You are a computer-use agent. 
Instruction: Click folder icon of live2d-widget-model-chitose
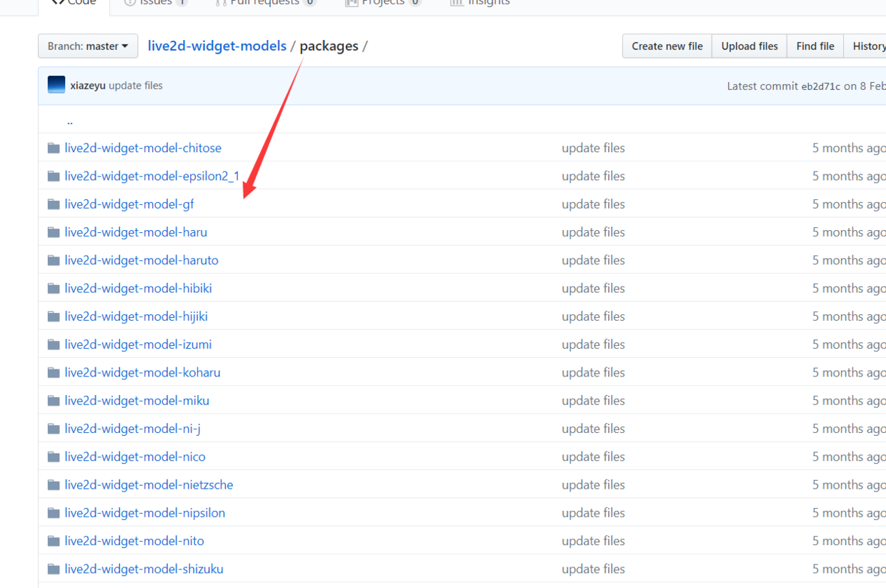point(54,148)
